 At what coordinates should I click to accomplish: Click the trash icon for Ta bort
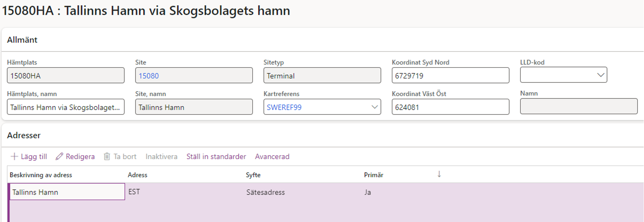coord(107,156)
